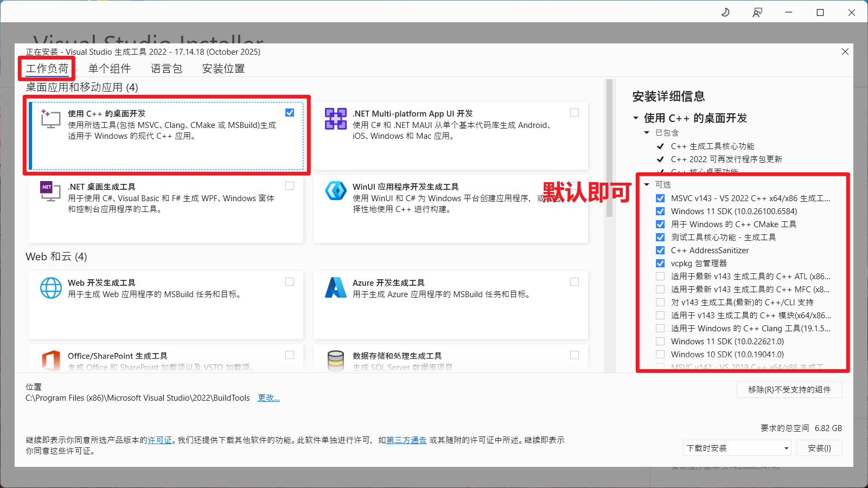Check 对 v143 生成工具的 C++/CLI 支持
Viewport: 868px width, 488px height.
coord(660,303)
